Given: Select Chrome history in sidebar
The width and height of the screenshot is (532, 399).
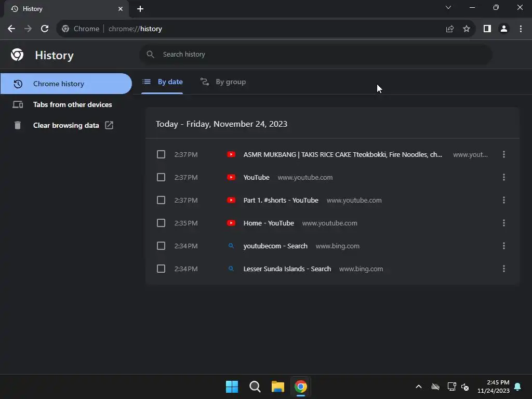Looking at the screenshot, I should click(66, 84).
